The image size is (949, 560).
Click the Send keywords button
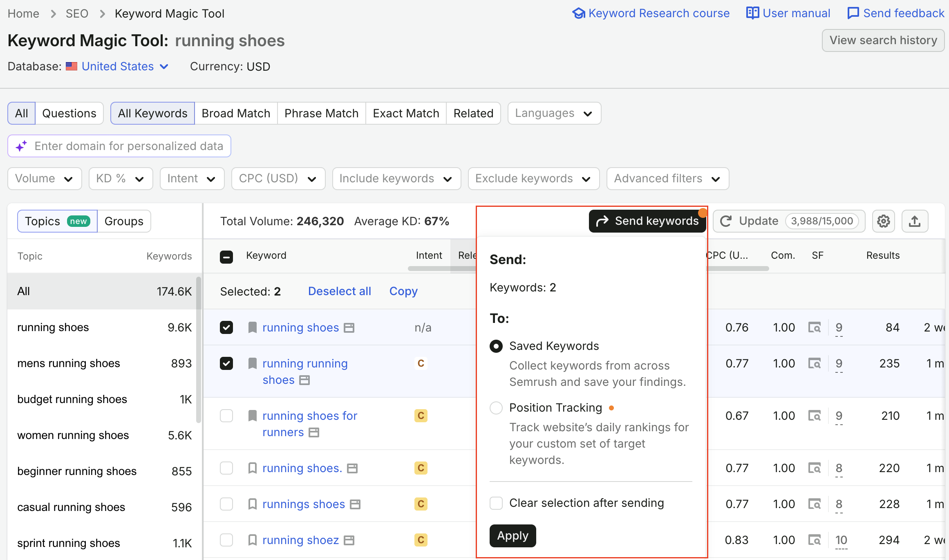click(x=647, y=221)
